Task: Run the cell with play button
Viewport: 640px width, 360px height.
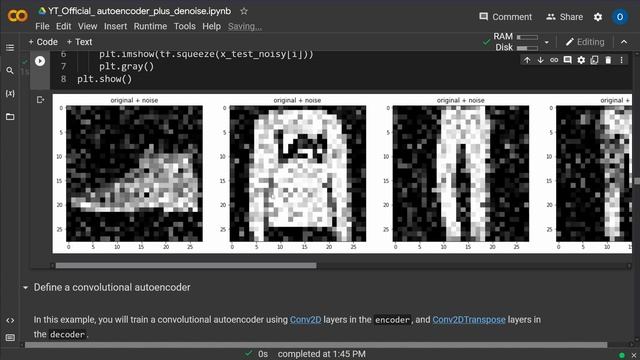Action: coord(40,61)
